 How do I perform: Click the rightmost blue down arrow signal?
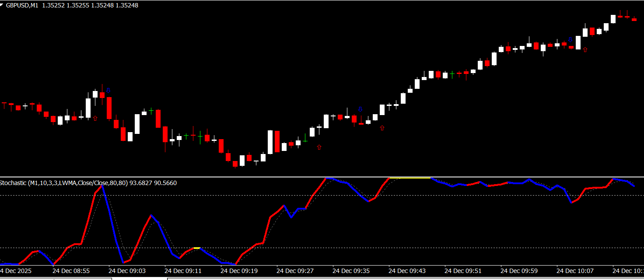(x=570, y=40)
